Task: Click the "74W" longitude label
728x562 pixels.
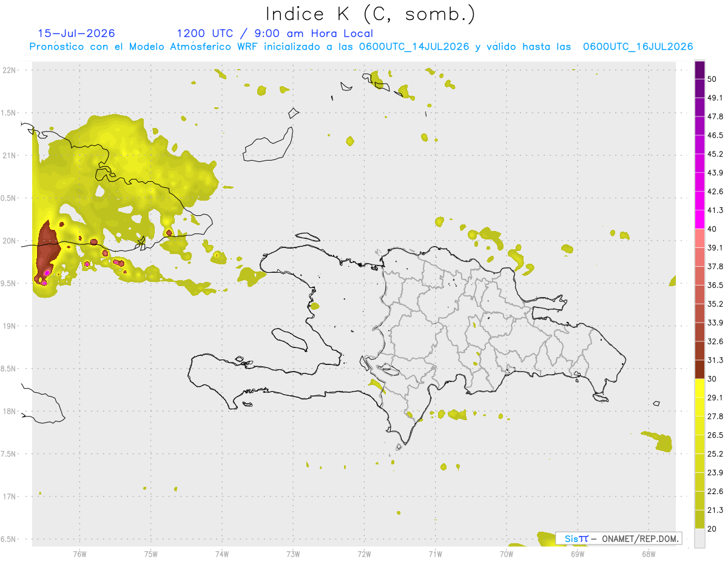Action: tap(221, 554)
